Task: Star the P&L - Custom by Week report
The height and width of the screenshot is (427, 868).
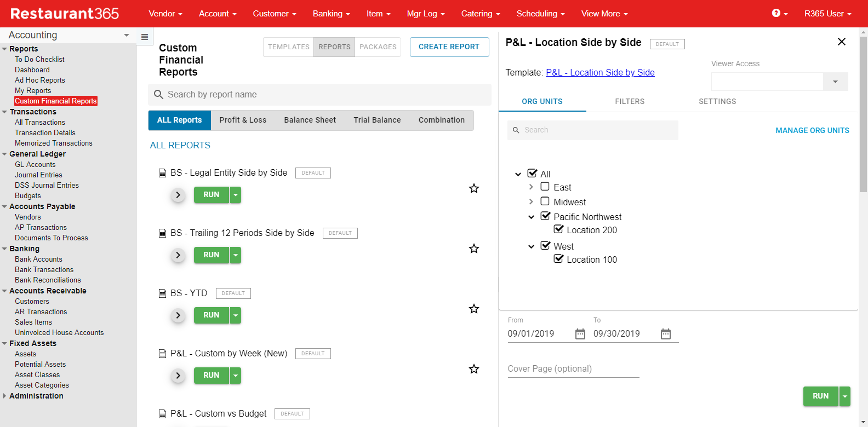Action: (474, 369)
